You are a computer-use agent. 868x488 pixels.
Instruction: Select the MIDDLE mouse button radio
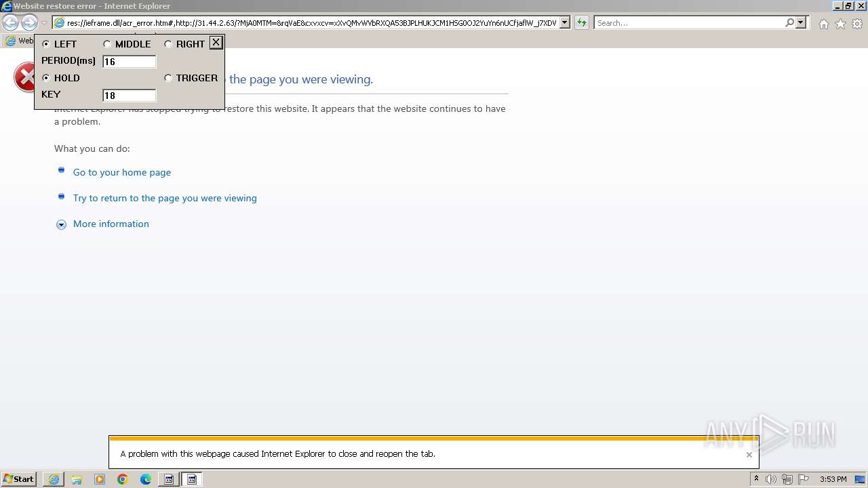(107, 44)
